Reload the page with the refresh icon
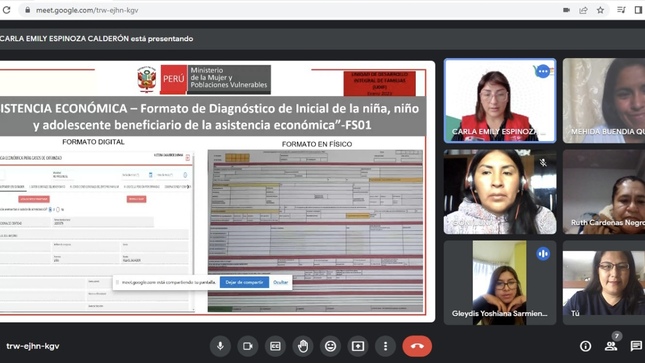The width and height of the screenshot is (645, 363). click(x=6, y=10)
